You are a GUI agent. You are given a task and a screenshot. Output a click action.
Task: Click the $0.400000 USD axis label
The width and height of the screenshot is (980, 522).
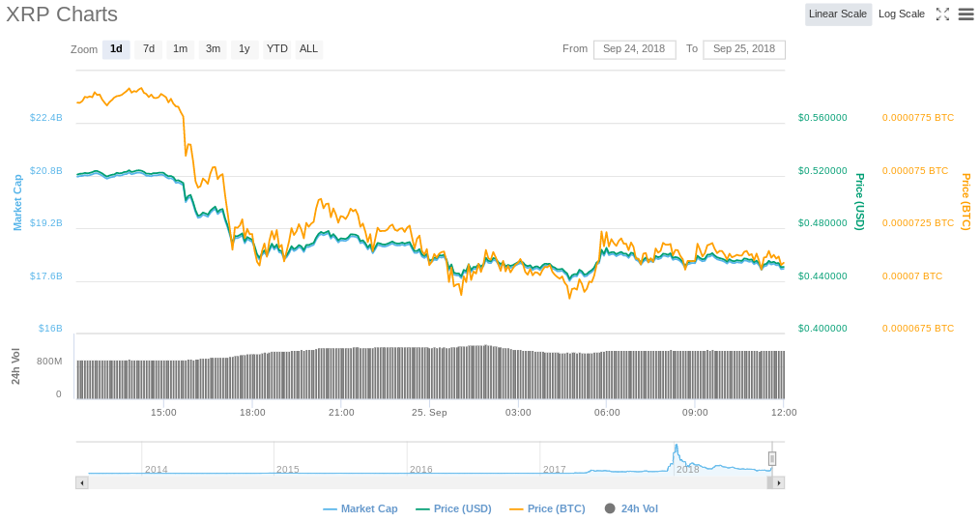(x=822, y=329)
